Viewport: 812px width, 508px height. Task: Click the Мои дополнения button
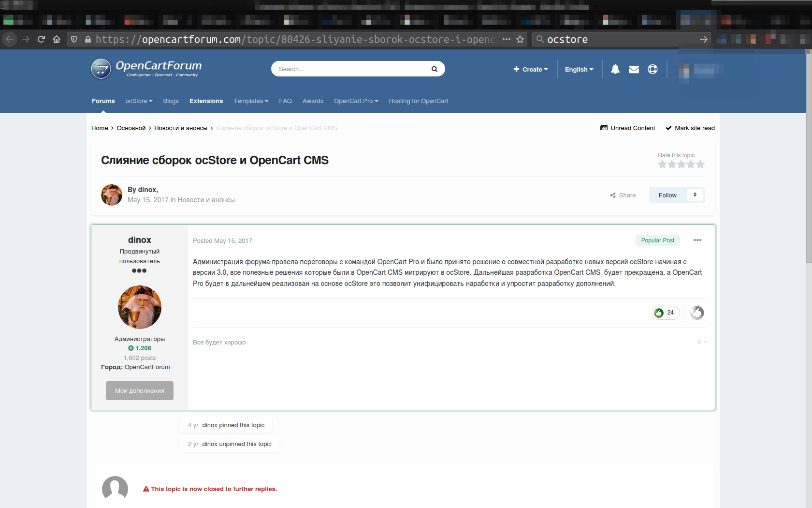[x=139, y=390]
